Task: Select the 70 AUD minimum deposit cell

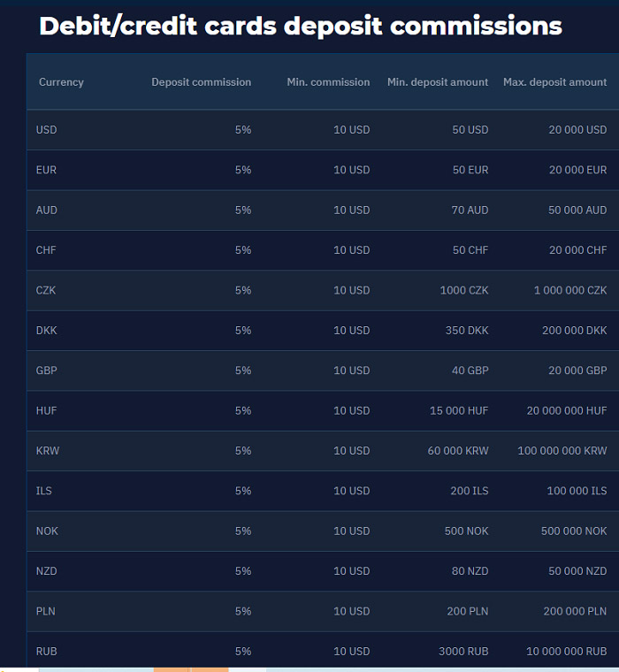Action: point(470,210)
